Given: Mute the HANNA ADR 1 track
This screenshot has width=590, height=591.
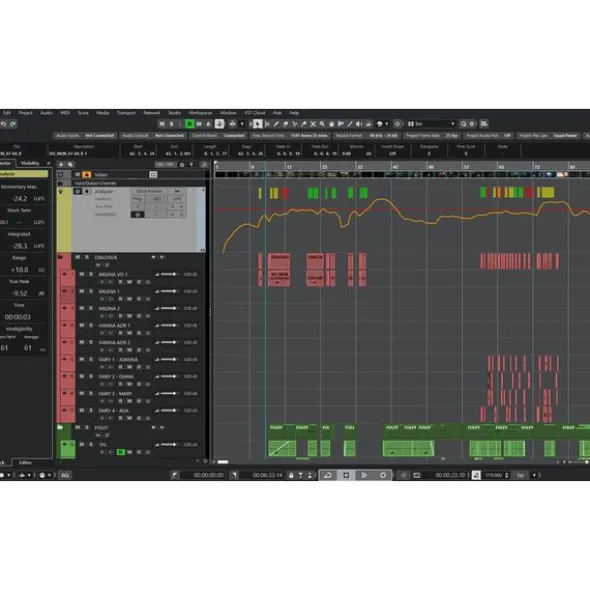Looking at the screenshot, I should (81, 325).
